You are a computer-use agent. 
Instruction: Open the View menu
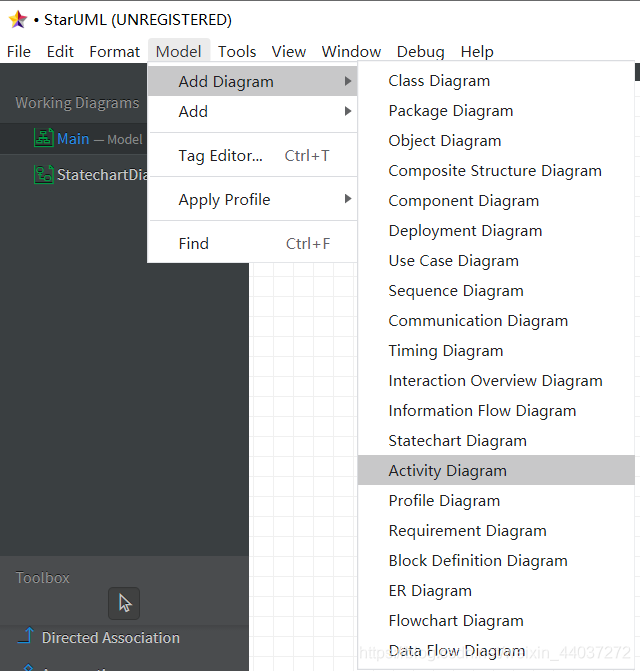point(289,52)
